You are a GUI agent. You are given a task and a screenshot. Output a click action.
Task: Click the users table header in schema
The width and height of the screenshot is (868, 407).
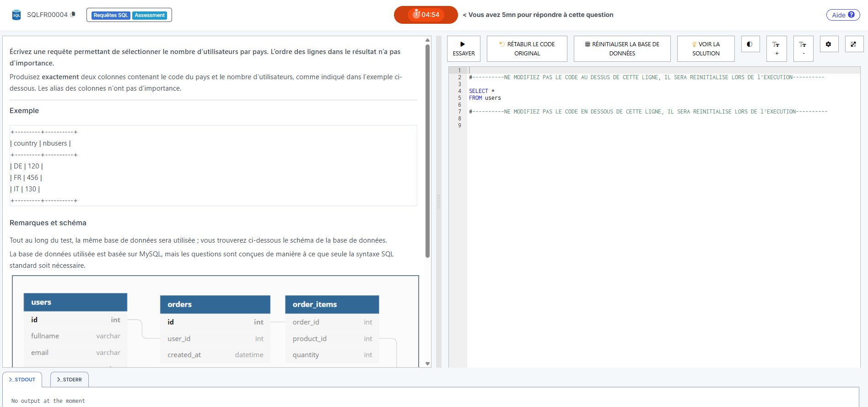[75, 302]
